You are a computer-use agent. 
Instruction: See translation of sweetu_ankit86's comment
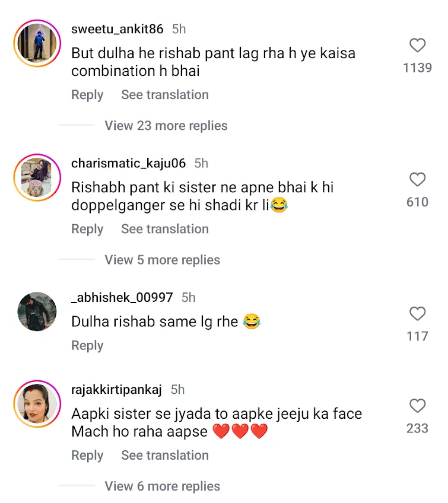click(165, 95)
